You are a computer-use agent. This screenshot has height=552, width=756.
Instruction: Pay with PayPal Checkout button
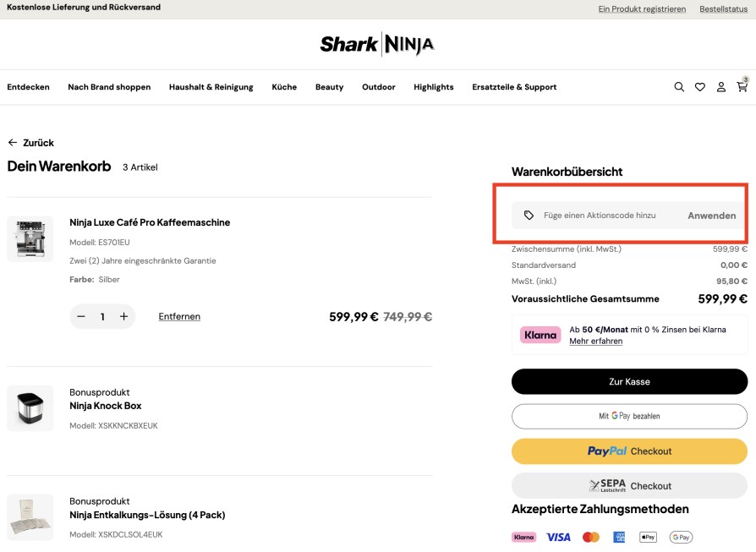coord(629,451)
